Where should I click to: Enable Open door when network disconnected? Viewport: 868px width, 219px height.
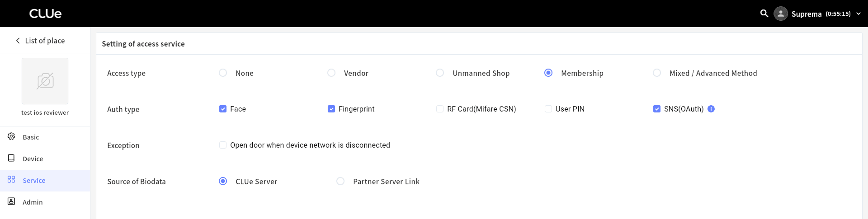[x=223, y=145]
